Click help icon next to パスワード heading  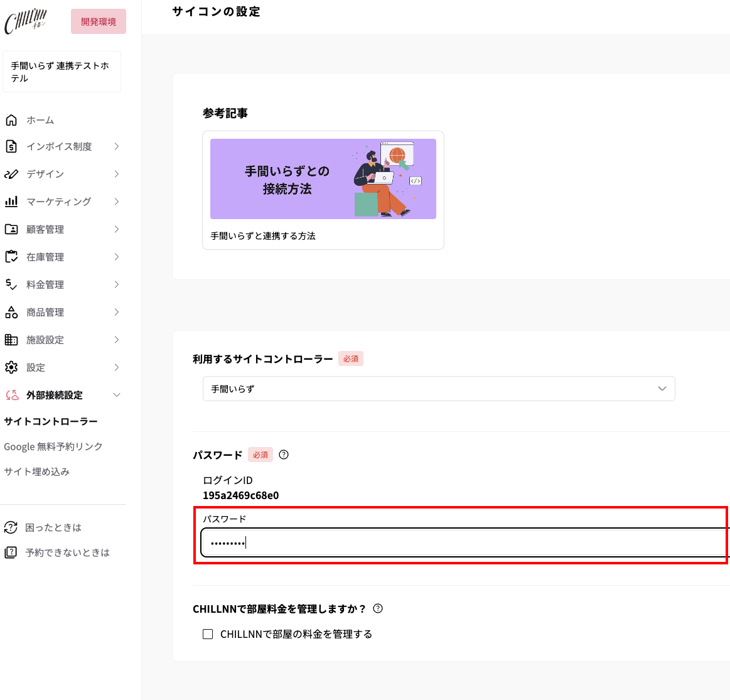click(x=284, y=455)
